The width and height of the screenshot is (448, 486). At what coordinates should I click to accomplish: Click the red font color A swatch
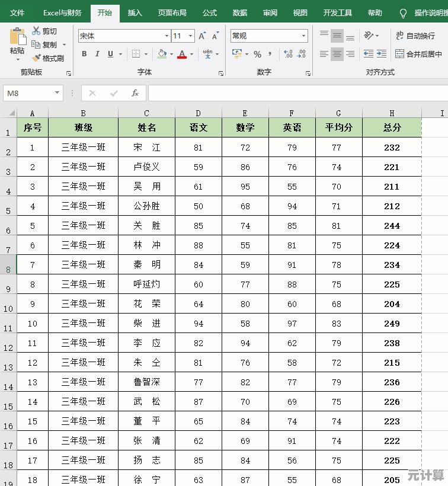182,54
